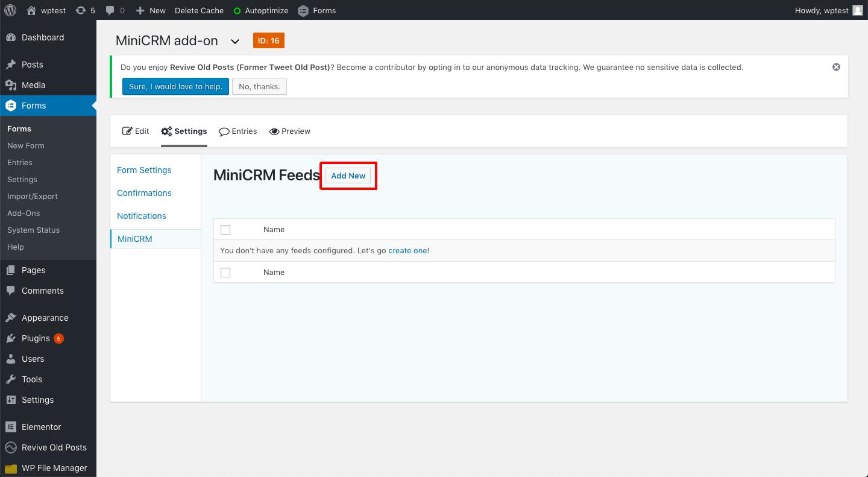Screen dimensions: 868x477
Task: Open New Form submenu link
Action: click(x=26, y=145)
